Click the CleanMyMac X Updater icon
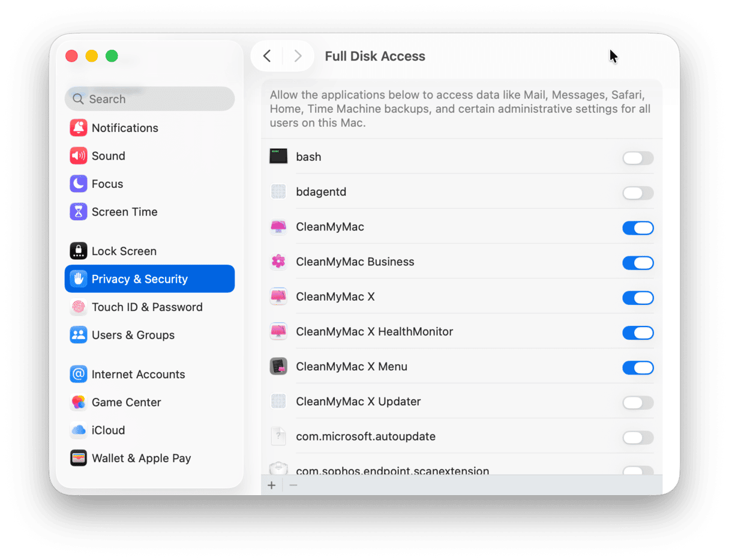 coord(278,402)
